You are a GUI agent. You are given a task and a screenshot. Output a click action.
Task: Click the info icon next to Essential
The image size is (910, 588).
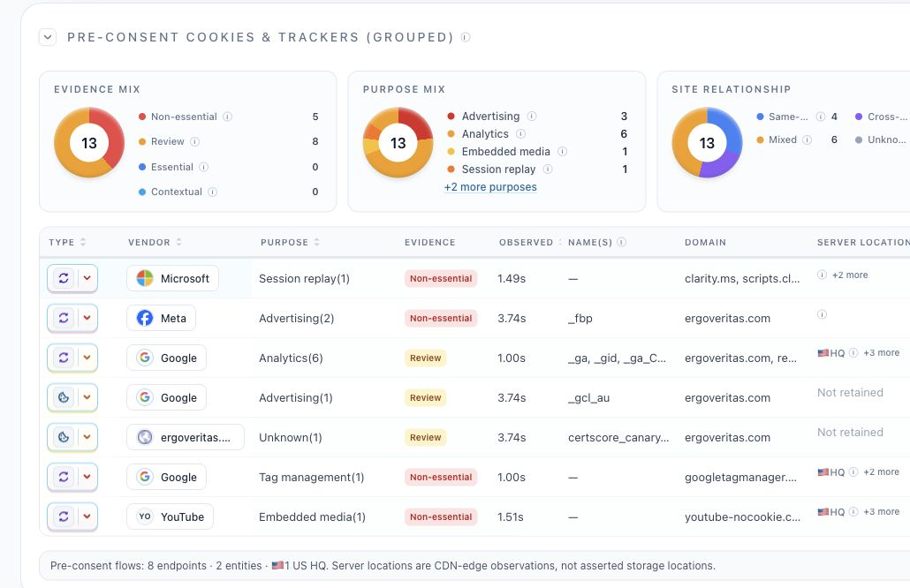(204, 167)
